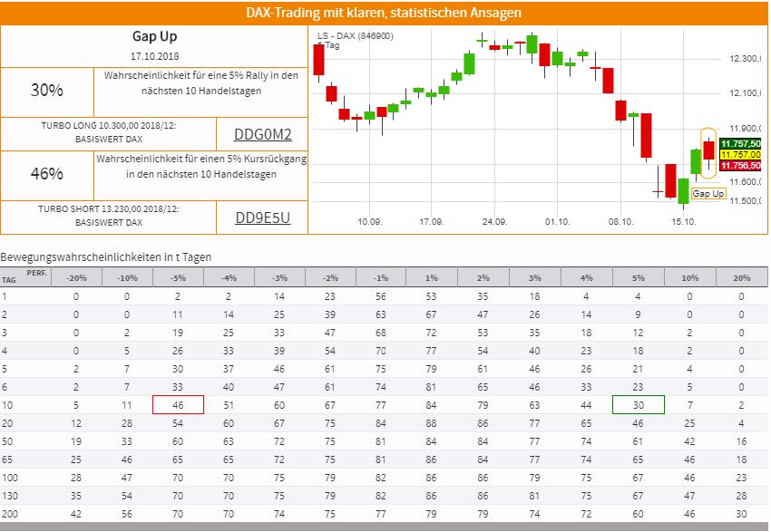Click the 01.10. date on chart axis
771x532 pixels.
(557, 221)
